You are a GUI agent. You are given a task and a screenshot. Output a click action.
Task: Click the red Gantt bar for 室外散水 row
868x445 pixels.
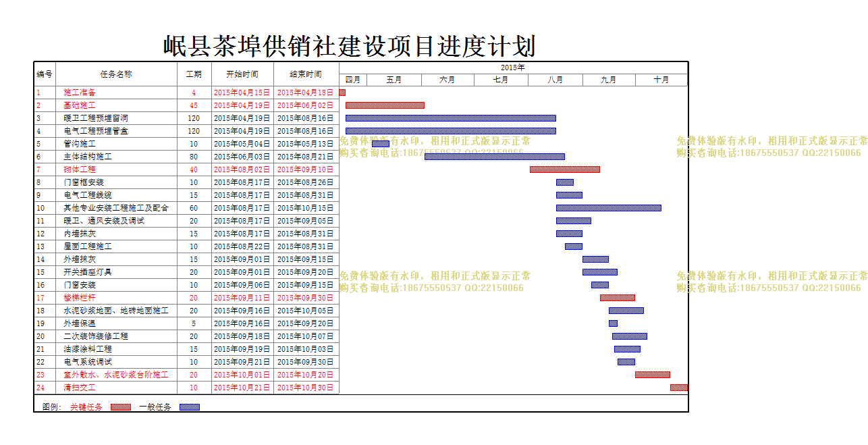(653, 375)
